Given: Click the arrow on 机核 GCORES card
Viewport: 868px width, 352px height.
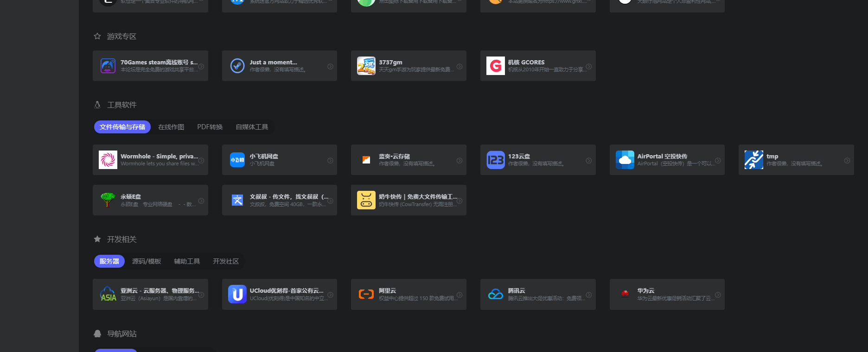Looking at the screenshot, I should (x=589, y=66).
